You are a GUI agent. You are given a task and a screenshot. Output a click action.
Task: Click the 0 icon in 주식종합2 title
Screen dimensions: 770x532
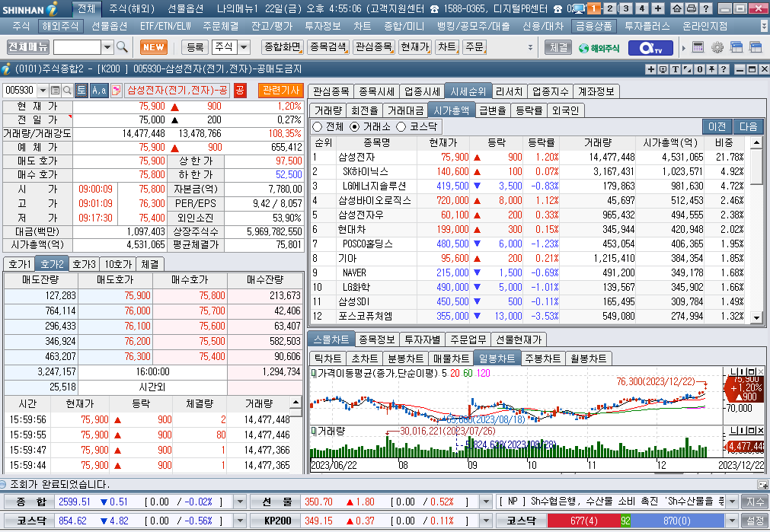(x=700, y=69)
